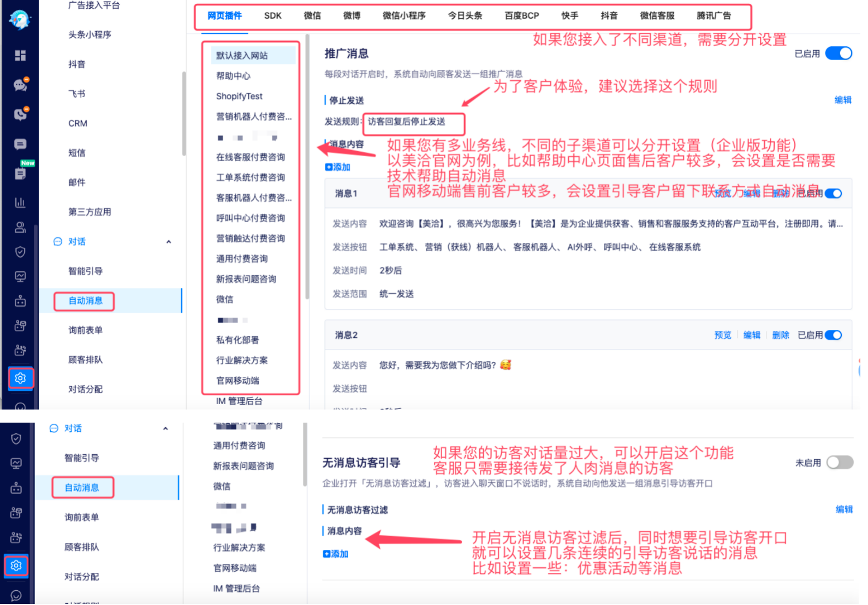The image size is (868, 605).
Task: Select 在线客服付费咨询 in channel list
Action: point(251,157)
